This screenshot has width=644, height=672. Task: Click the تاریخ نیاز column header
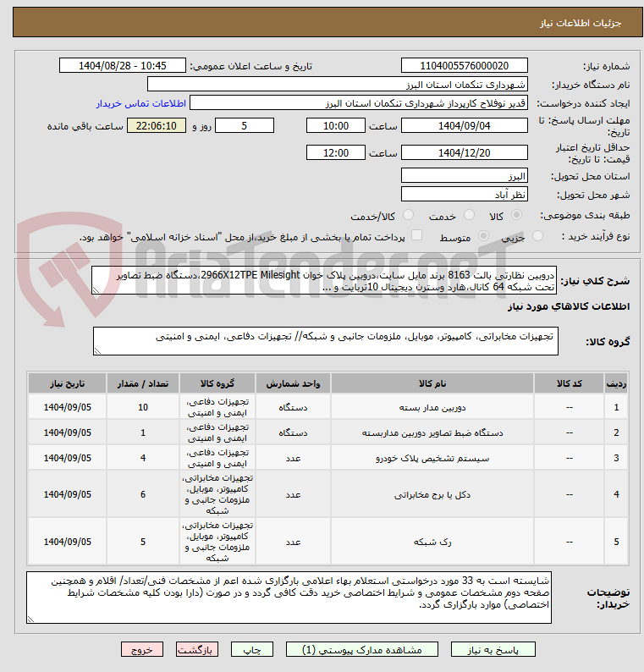click(x=67, y=383)
